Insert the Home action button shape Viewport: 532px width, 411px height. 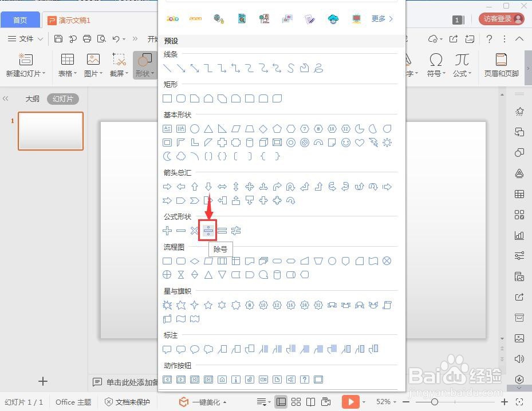[222, 380]
